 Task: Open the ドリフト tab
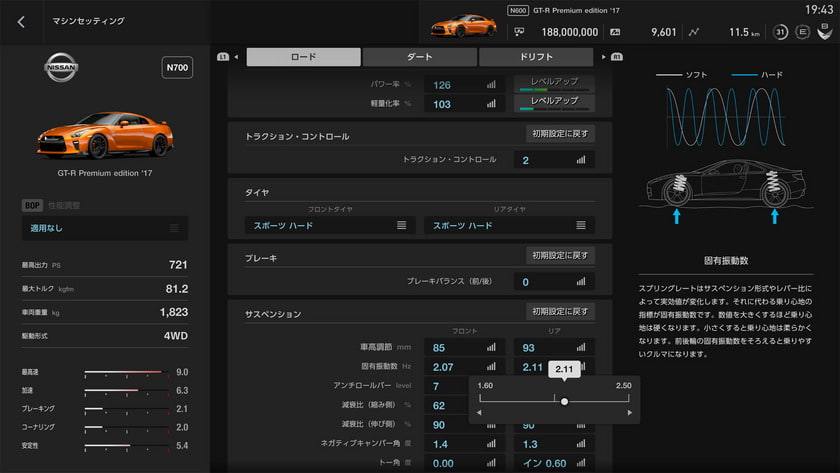point(536,57)
